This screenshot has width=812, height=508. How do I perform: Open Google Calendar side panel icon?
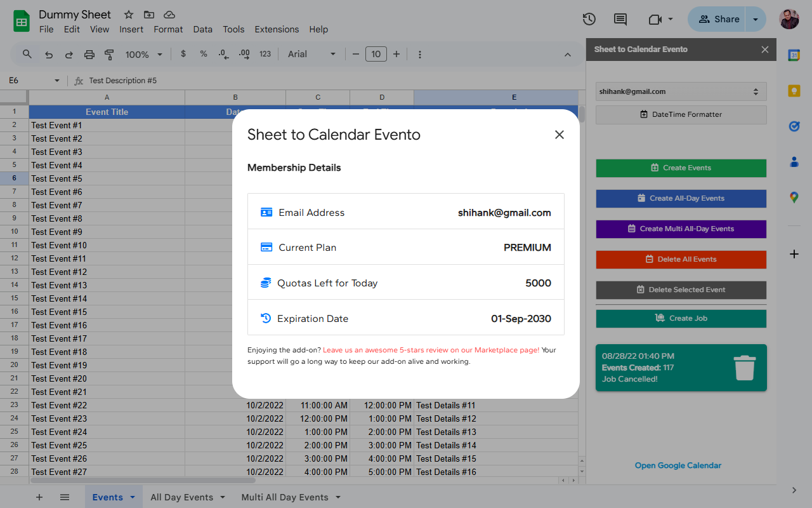[794, 55]
